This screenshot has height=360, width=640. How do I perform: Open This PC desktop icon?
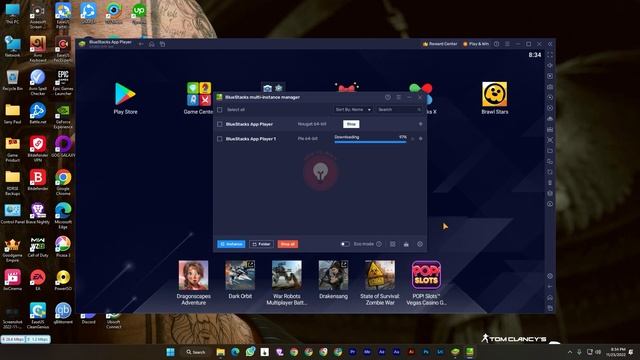[12, 14]
